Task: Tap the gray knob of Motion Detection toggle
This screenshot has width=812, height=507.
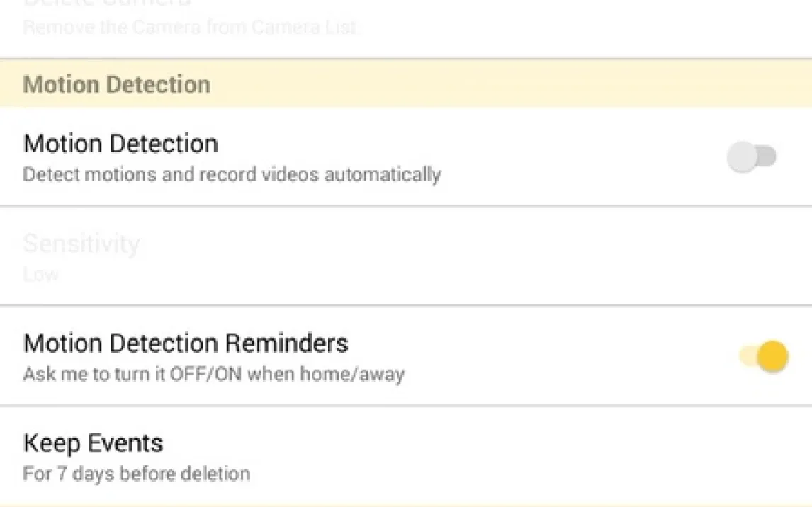Action: 742,156
